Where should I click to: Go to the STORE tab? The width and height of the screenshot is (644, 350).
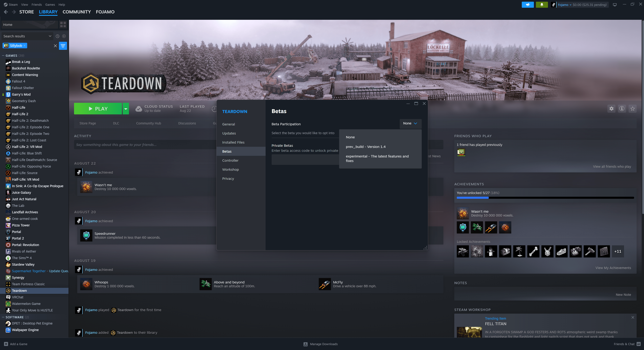click(27, 12)
